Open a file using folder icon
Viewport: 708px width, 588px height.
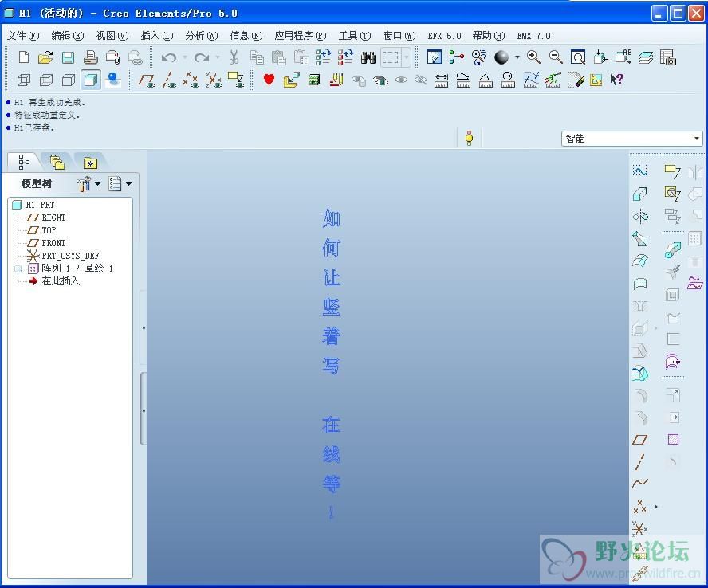click(45, 57)
